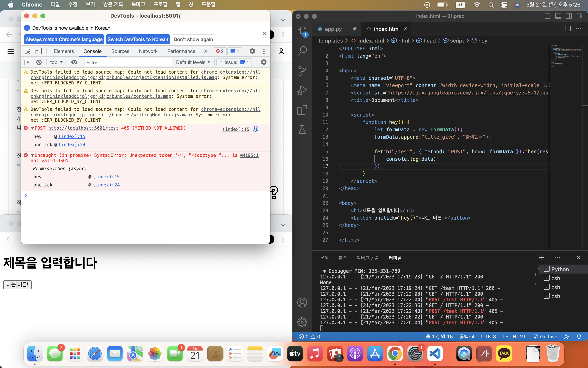
Task: Open editor More Actions ellipsis
Action: tap(579, 29)
